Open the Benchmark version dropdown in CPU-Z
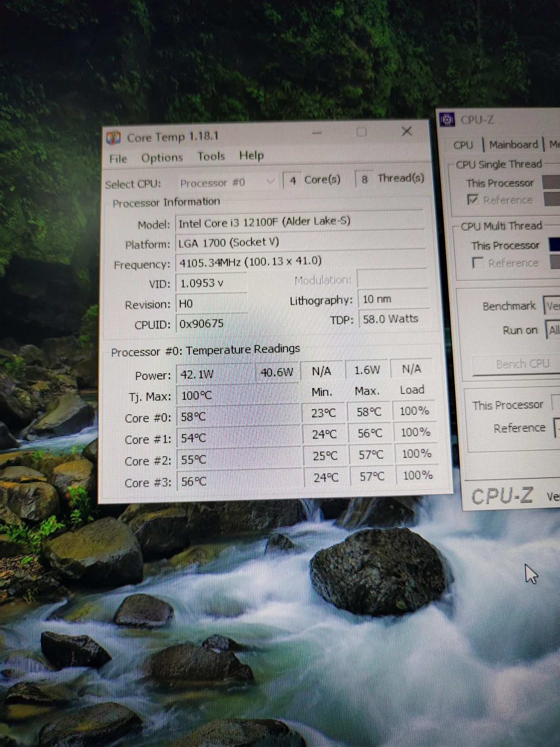560x747 pixels. click(x=552, y=306)
